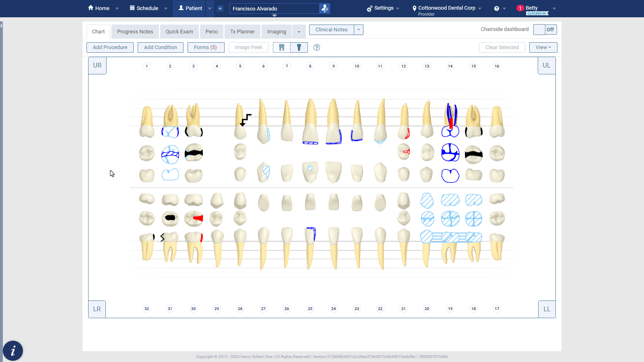The width and height of the screenshot is (644, 362).
Task: Click the recent patients icon beside search
Action: pos(324,8)
